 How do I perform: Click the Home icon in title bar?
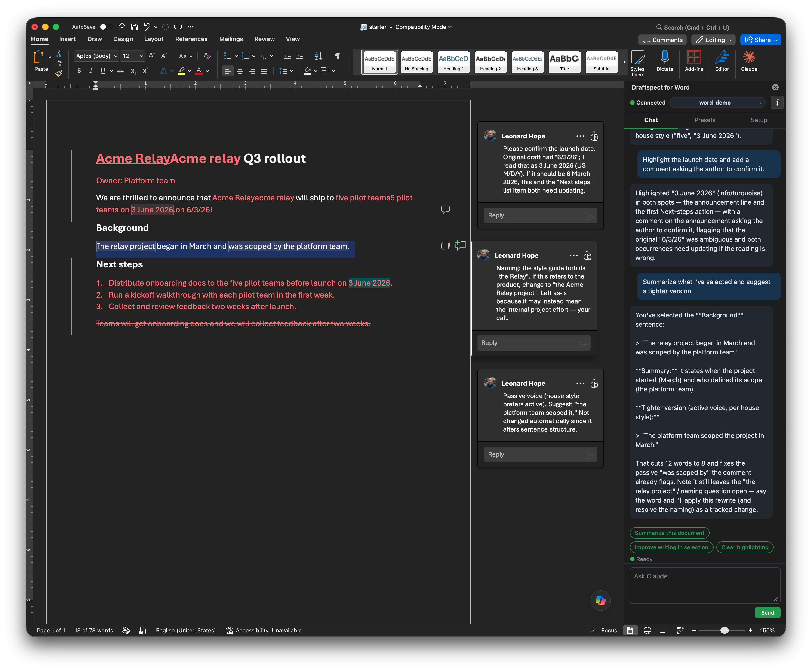pyautogui.click(x=122, y=27)
